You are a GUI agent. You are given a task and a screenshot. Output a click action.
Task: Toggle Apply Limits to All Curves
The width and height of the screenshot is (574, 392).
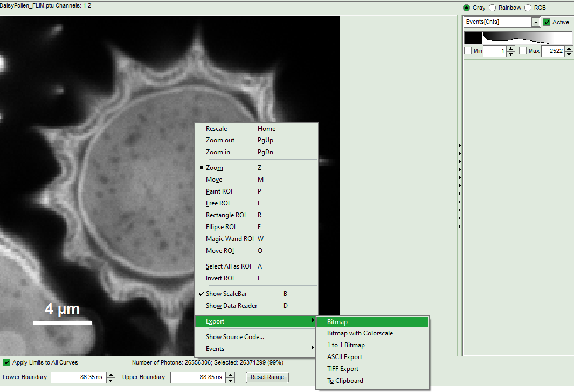(7, 362)
